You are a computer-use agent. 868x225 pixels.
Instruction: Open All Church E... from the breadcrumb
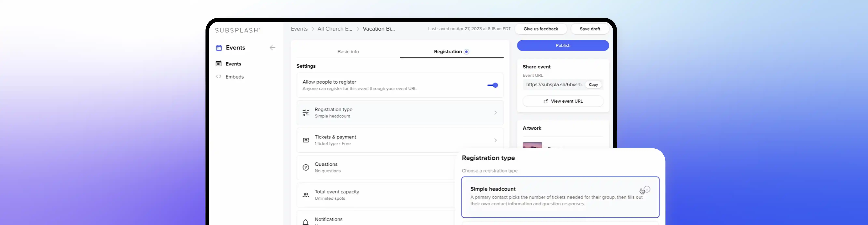(x=335, y=29)
